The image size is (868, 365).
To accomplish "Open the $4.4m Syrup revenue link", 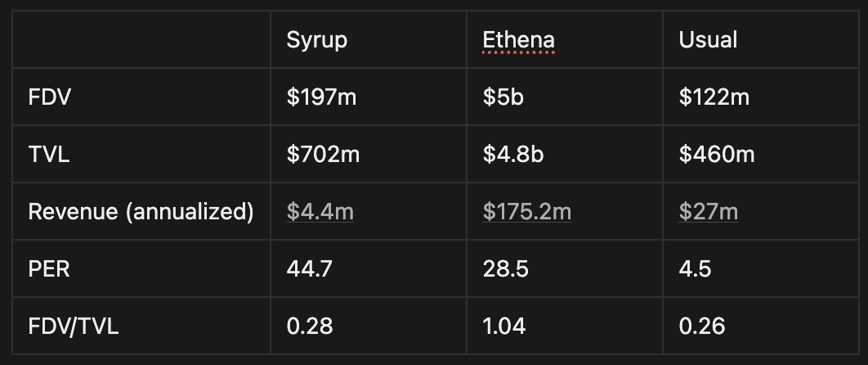I will pos(320,212).
